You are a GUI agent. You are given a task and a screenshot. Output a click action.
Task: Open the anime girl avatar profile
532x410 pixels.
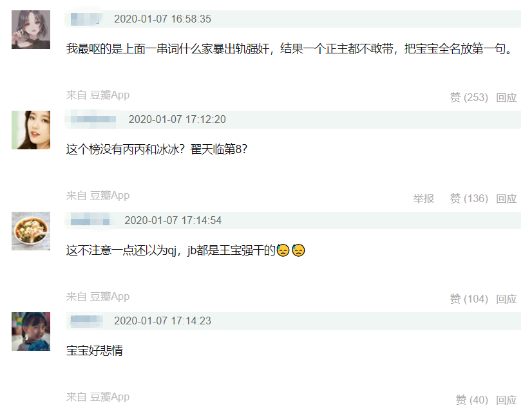tap(31, 30)
